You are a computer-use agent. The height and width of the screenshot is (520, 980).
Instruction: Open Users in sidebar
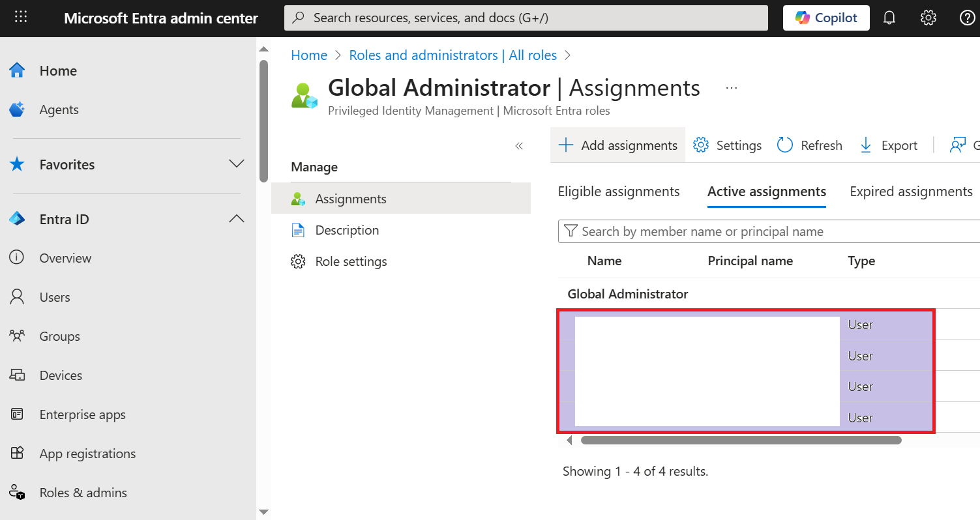click(55, 297)
